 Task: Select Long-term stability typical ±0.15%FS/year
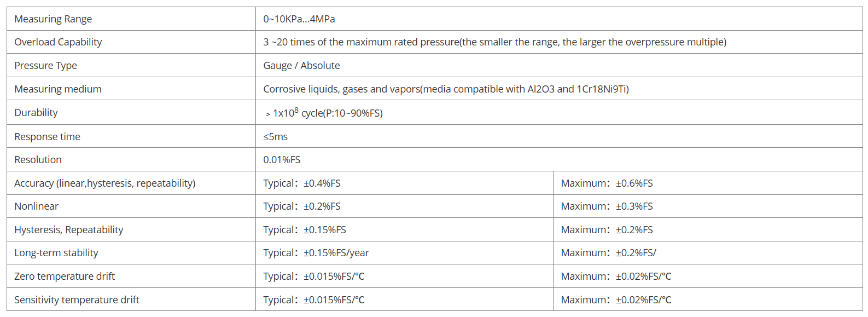click(316, 253)
